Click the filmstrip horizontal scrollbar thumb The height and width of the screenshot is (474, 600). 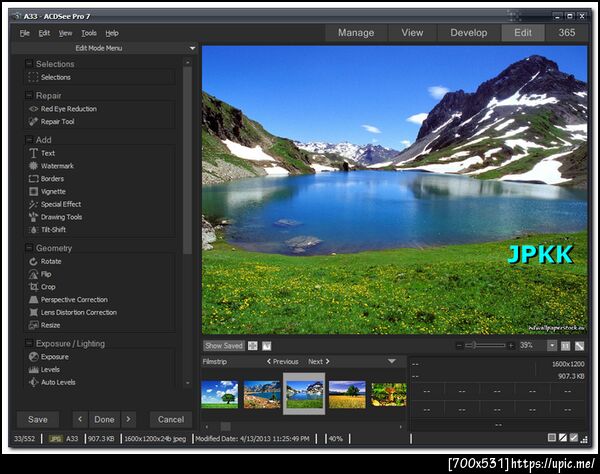(x=225, y=426)
